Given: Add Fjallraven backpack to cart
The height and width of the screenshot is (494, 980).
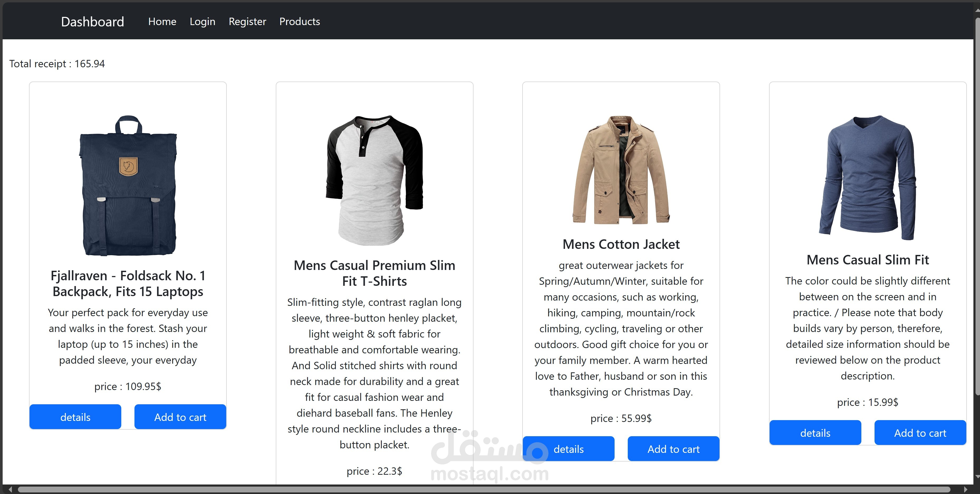Looking at the screenshot, I should [x=180, y=417].
